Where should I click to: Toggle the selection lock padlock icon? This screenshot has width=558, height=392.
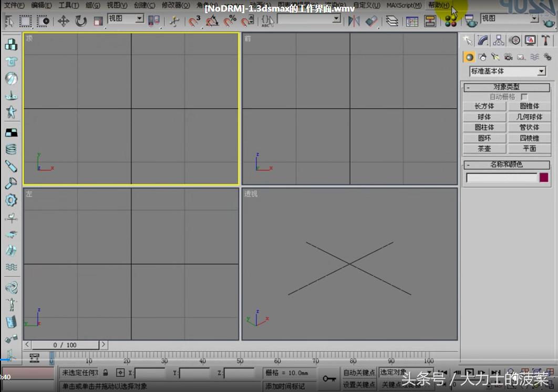[x=106, y=373]
